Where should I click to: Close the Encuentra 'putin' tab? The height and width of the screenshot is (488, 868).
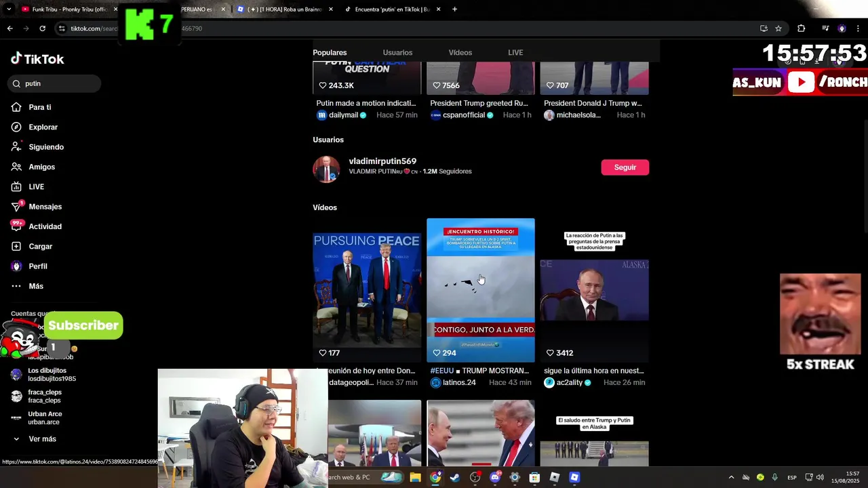tap(438, 9)
